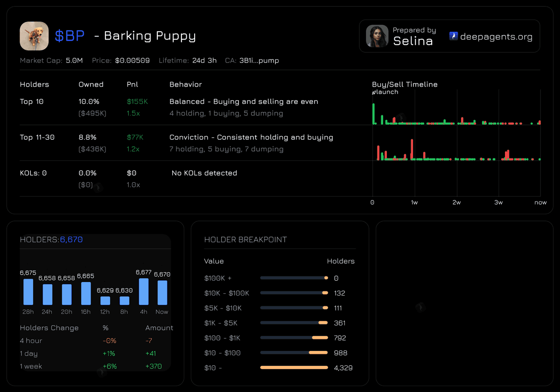Image resolution: width=560 pixels, height=392 pixels.
Task: Click the 1w mark on the timeline axis
Action: [x=414, y=203]
